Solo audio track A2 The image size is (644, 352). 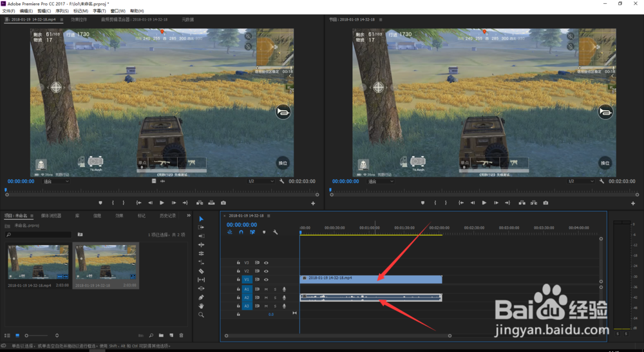tap(275, 298)
